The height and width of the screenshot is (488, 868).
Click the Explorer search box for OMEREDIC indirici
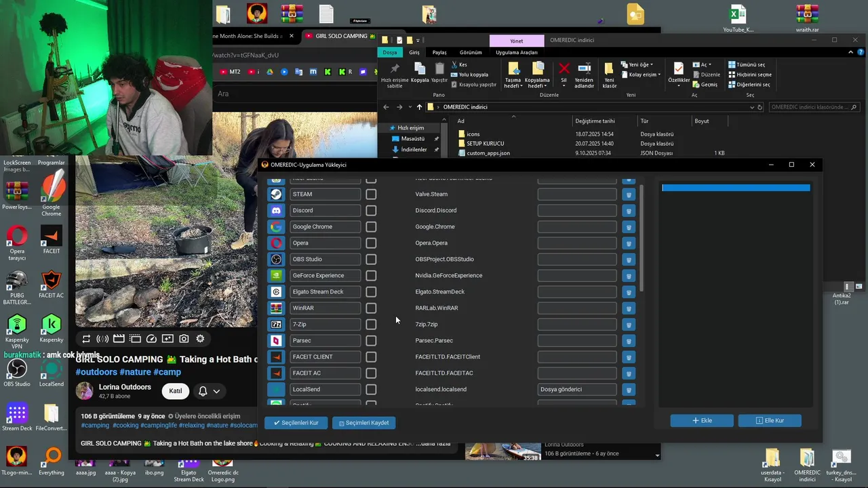[x=814, y=107]
